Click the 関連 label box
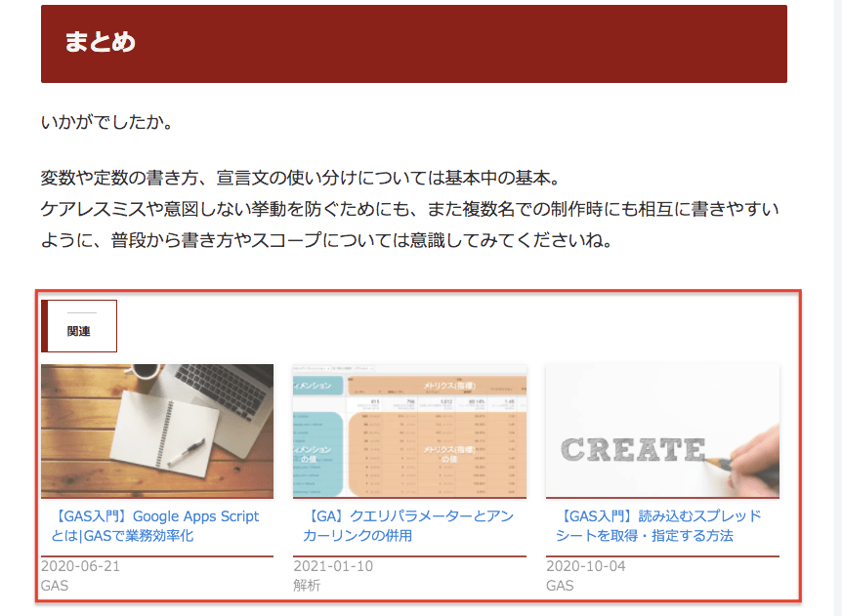This screenshot has width=842, height=616. pos(79,326)
